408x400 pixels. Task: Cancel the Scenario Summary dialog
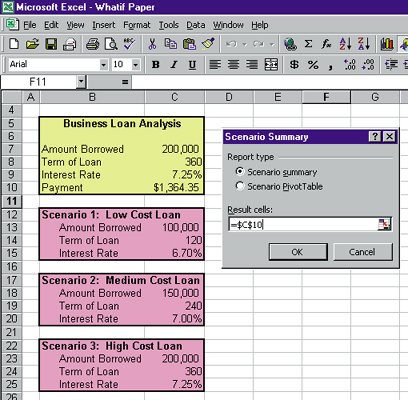[362, 252]
